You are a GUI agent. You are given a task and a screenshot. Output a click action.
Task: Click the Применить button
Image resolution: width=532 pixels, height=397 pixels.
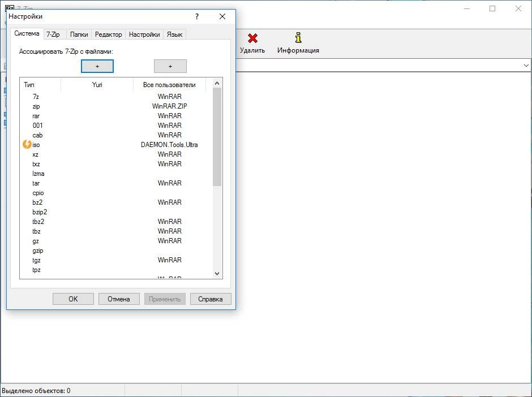click(165, 299)
